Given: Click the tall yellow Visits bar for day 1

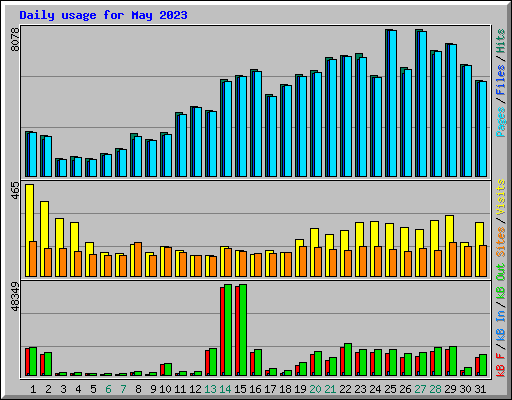Looking at the screenshot, I should (29, 230).
